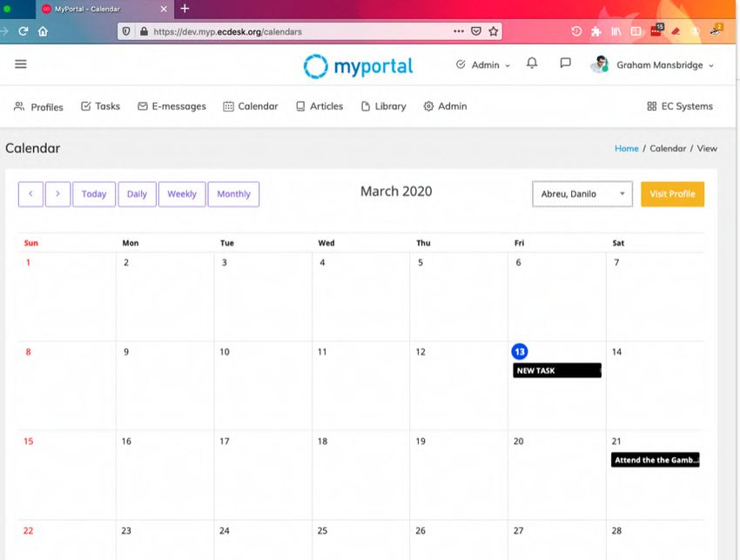Switch to Daily calendar view
The height and width of the screenshot is (560, 740).
point(137,194)
